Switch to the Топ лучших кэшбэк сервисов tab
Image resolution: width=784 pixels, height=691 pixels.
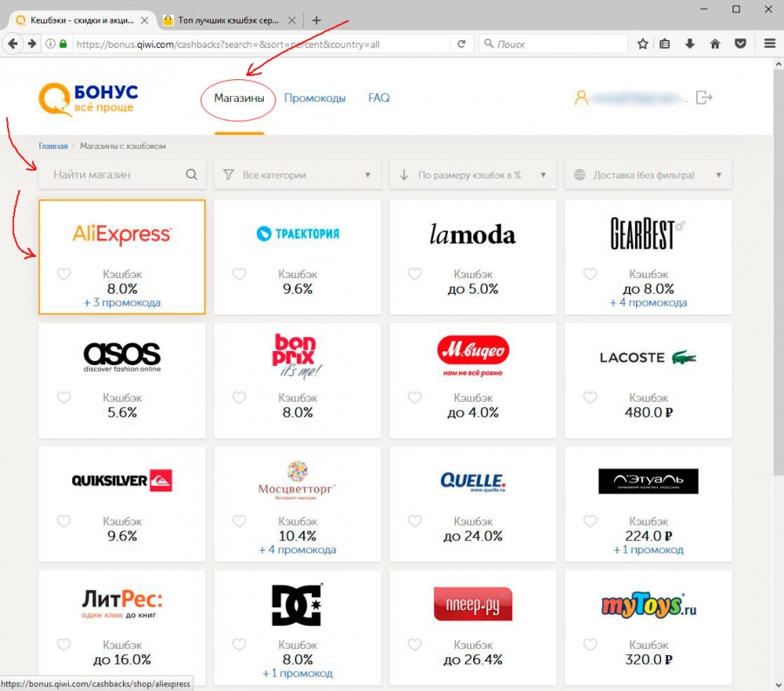229,21
